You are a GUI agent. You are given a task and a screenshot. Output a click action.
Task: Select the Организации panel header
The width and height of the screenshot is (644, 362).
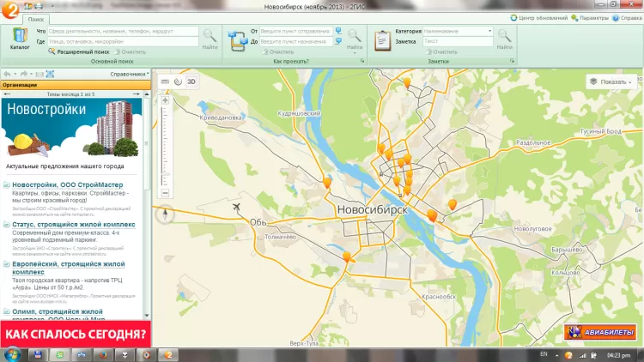coord(76,85)
